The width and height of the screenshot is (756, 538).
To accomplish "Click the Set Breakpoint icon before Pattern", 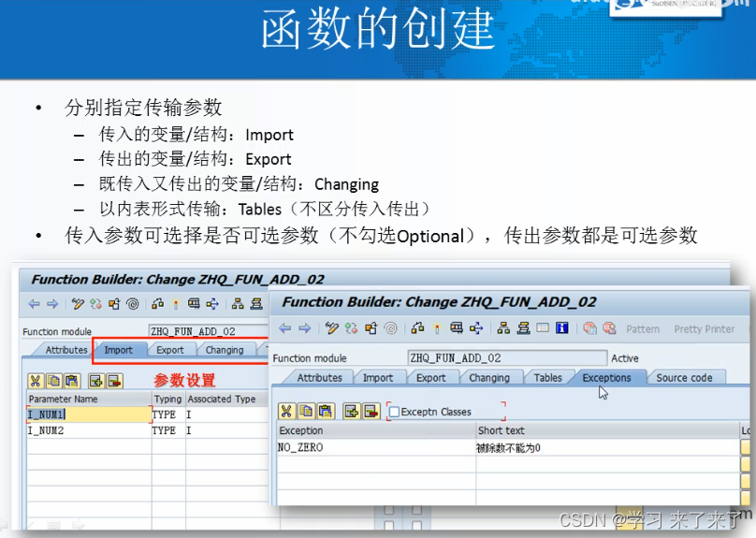I will click(x=589, y=328).
